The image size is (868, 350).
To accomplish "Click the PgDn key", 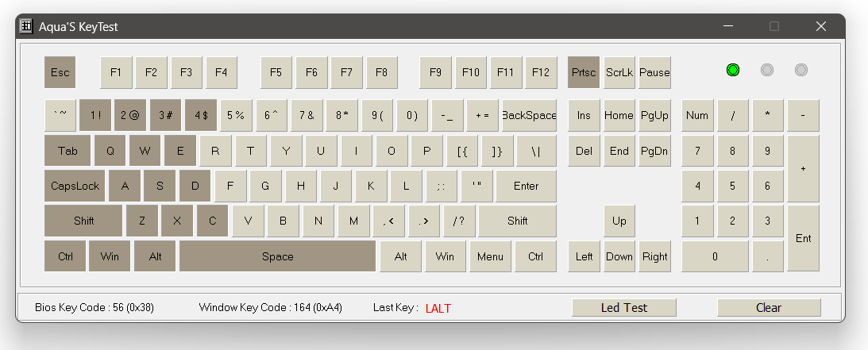I will [x=654, y=150].
